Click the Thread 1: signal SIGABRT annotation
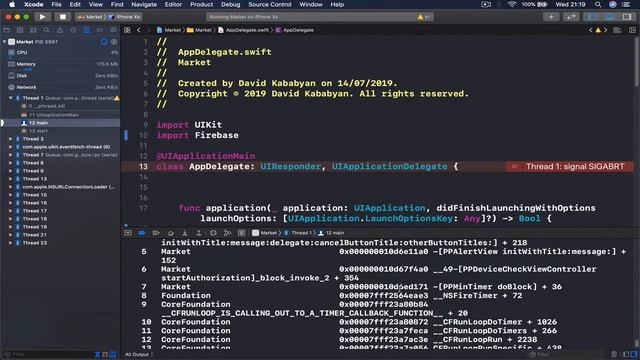 tap(569, 167)
